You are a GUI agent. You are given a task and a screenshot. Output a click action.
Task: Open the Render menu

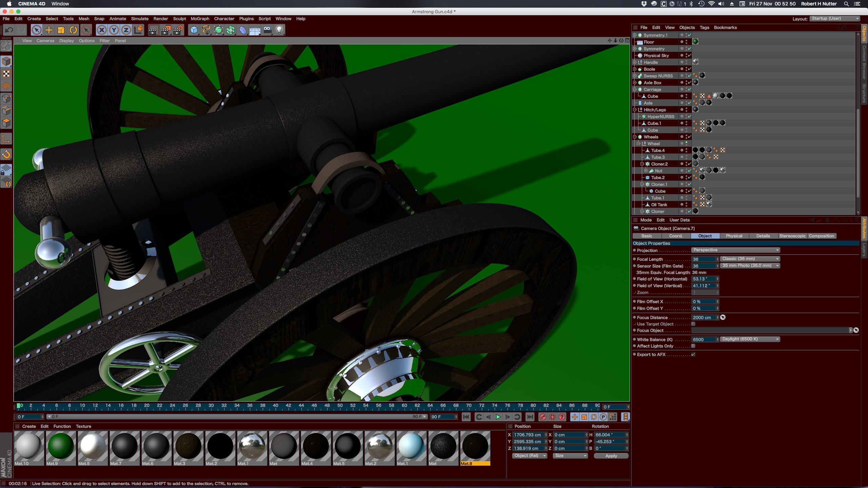[161, 19]
